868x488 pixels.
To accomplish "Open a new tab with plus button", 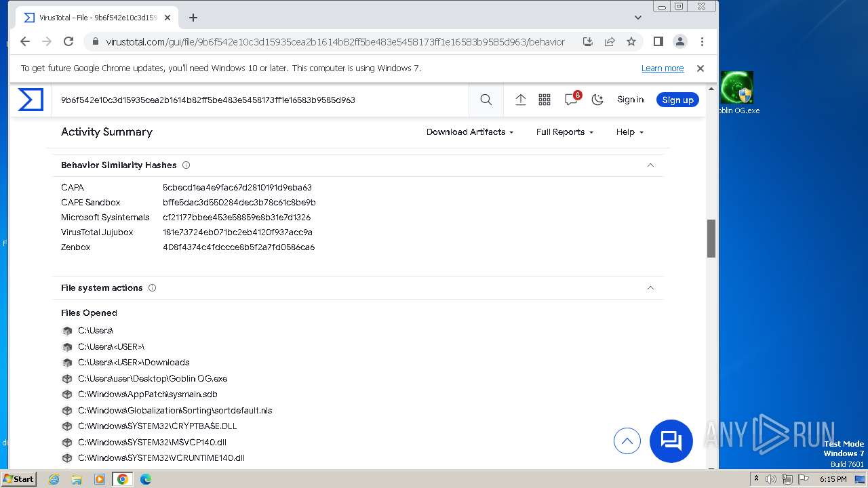I will (193, 18).
